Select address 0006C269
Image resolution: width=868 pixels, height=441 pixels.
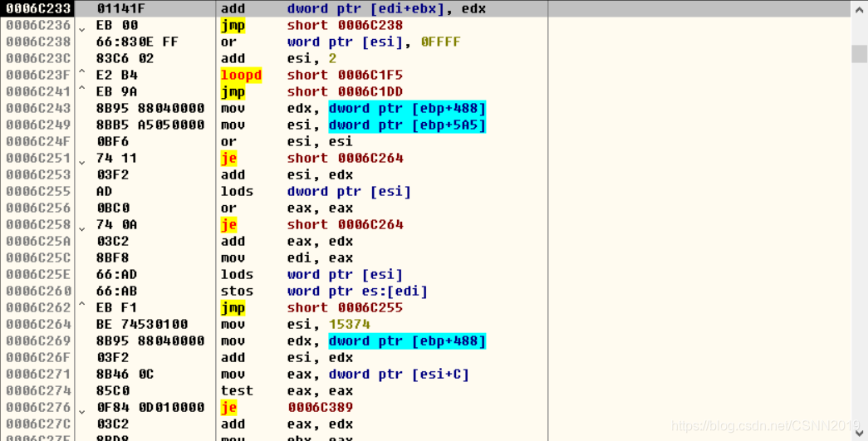pyautogui.click(x=37, y=341)
